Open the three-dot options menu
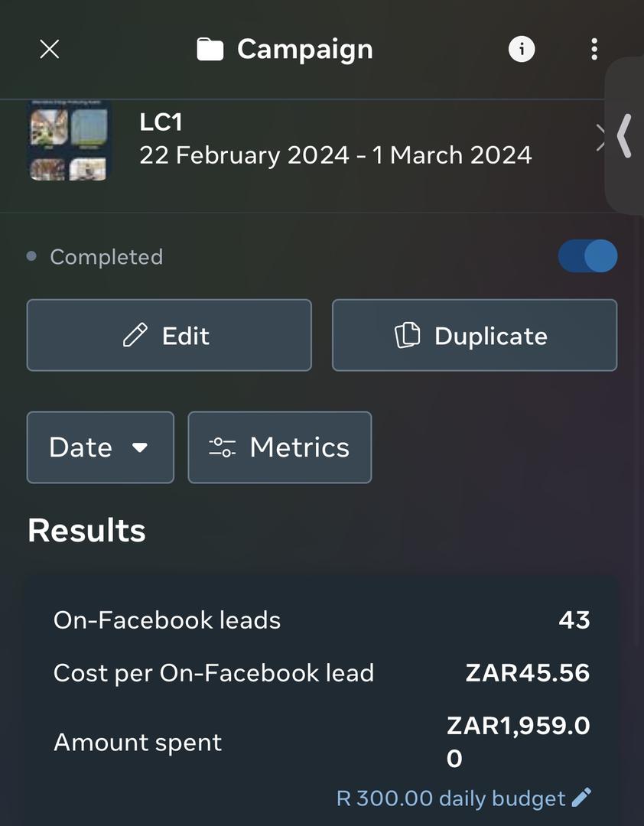The image size is (644, 826). (594, 48)
